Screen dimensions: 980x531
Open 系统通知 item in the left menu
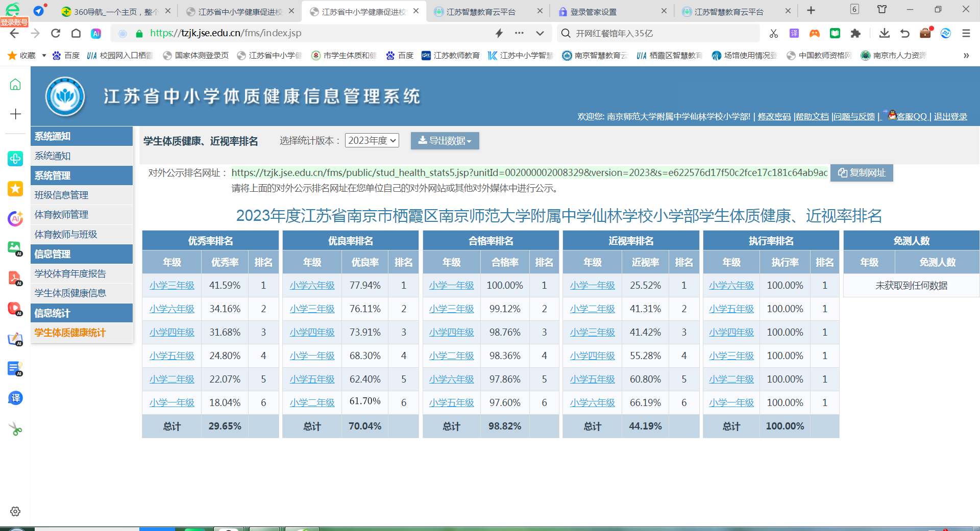[82, 156]
